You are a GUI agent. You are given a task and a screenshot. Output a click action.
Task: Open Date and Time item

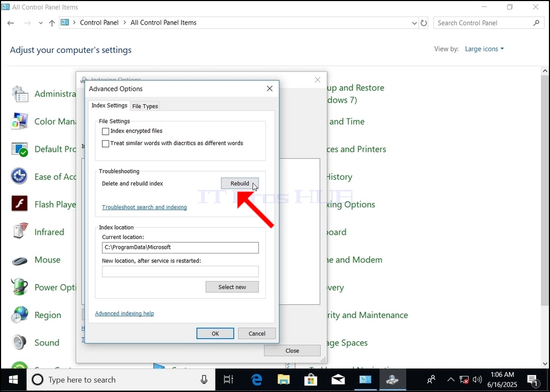tap(346, 122)
